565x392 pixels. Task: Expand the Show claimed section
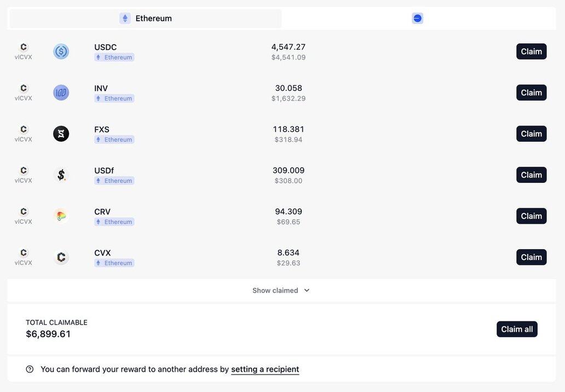click(x=281, y=290)
